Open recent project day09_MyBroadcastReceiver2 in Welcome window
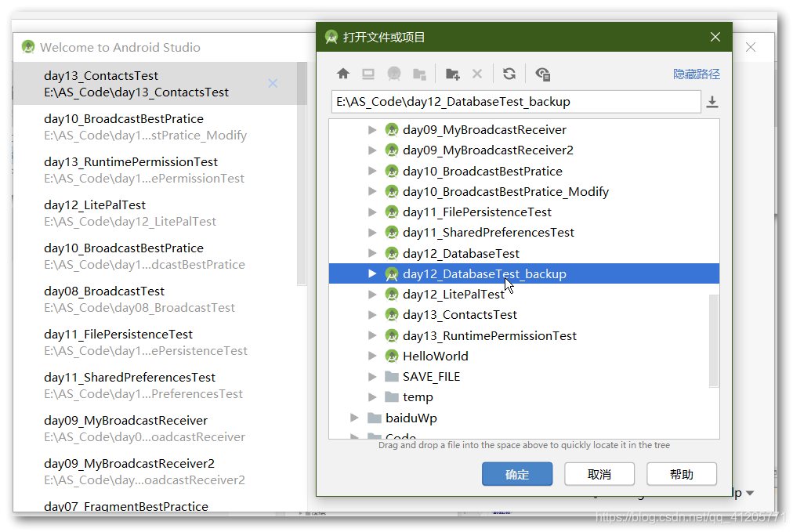This screenshot has width=793, height=532. (154, 472)
